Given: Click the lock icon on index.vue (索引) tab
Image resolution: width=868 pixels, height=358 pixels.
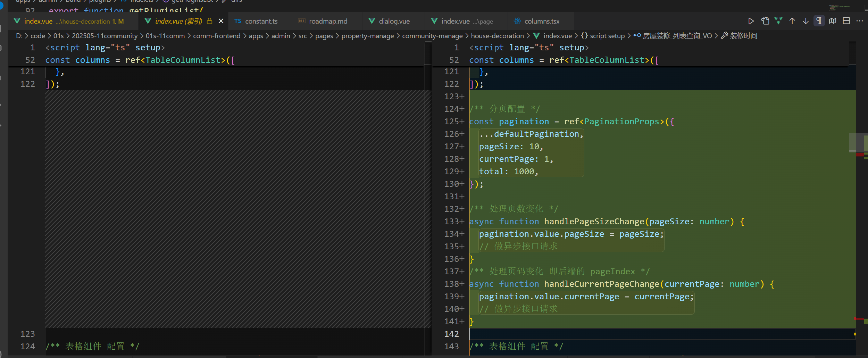Looking at the screenshot, I should 209,21.
